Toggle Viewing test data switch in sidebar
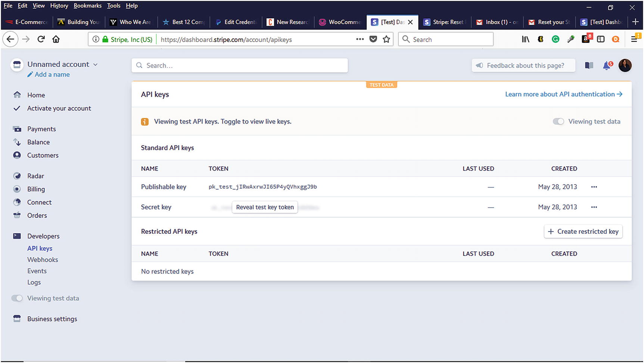 tap(17, 298)
